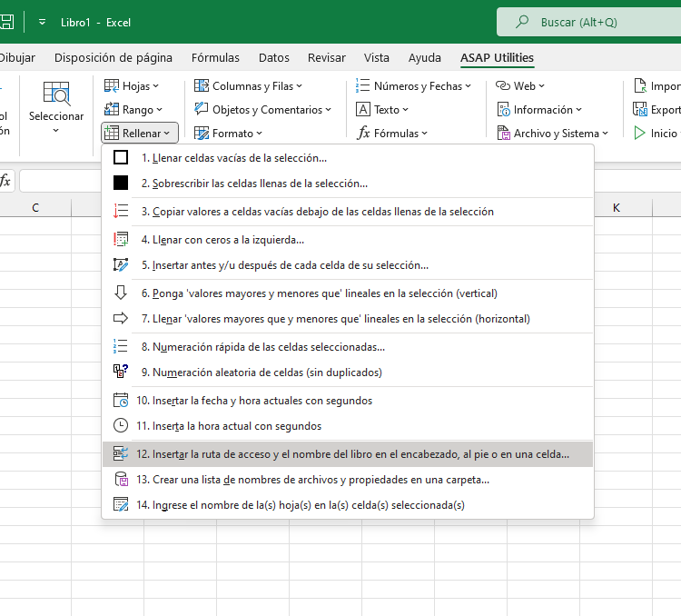Open the Texto dropdown

(381, 110)
